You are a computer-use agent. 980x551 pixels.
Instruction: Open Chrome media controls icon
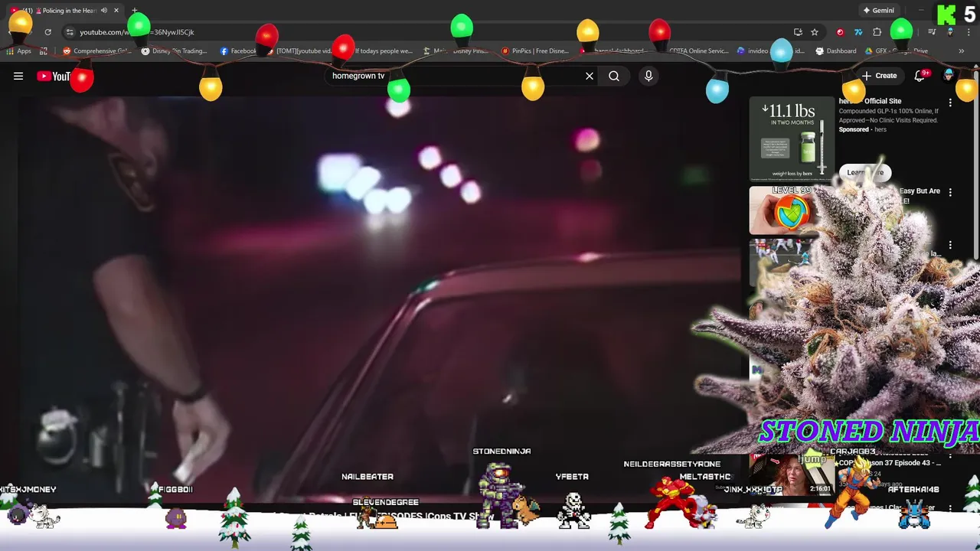tap(932, 32)
